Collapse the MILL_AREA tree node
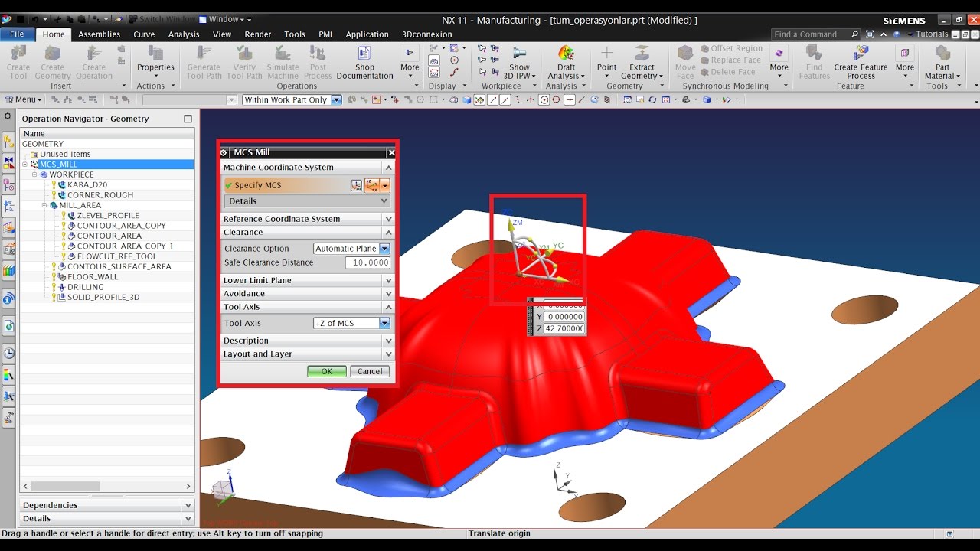This screenshot has width=980, height=551. [x=44, y=205]
